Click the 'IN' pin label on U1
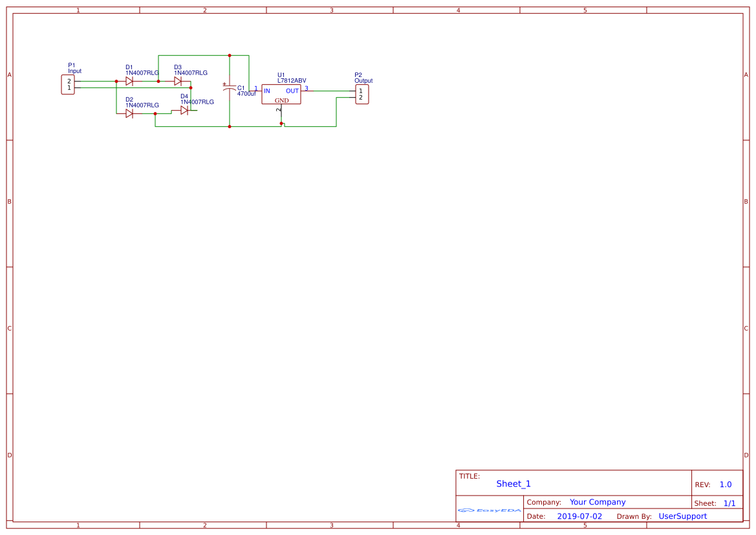 [x=267, y=91]
